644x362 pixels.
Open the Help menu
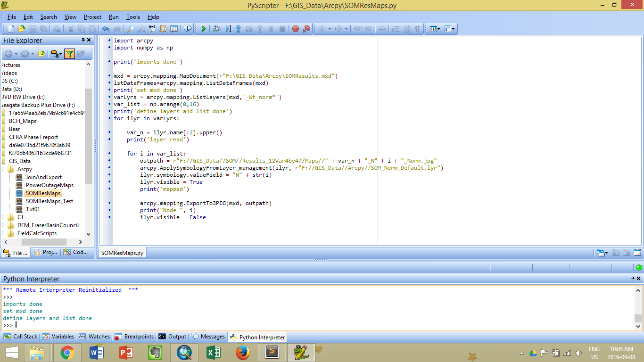coord(153,16)
